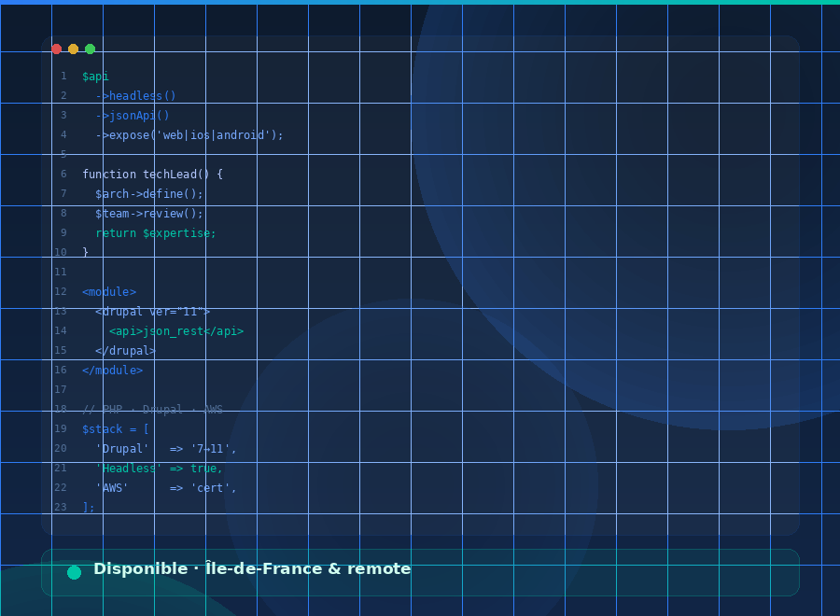Select the <api>json_rest</api> element
Viewport: 840px width, 616px height.
click(x=176, y=331)
